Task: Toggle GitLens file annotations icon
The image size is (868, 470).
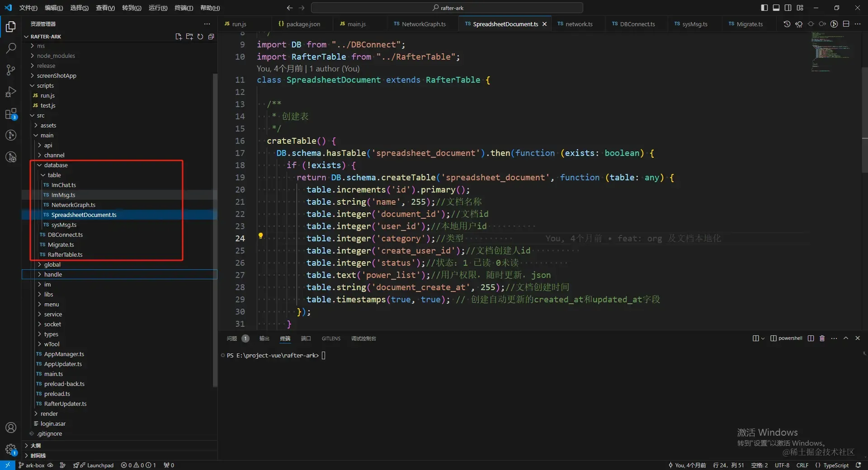Action: [x=834, y=24]
